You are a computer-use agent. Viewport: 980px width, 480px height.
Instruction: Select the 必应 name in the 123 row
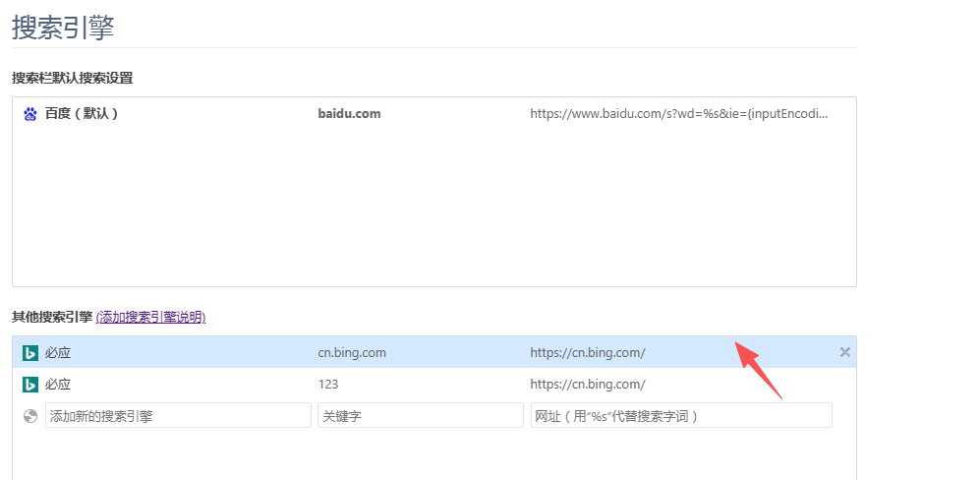point(57,385)
